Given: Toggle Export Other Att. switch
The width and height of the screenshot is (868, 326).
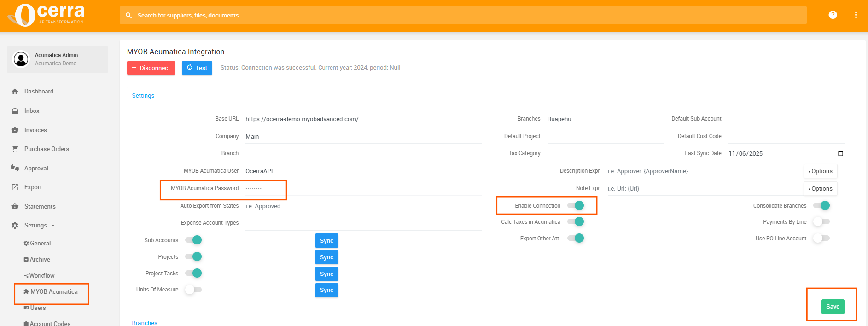Looking at the screenshot, I should [x=576, y=238].
